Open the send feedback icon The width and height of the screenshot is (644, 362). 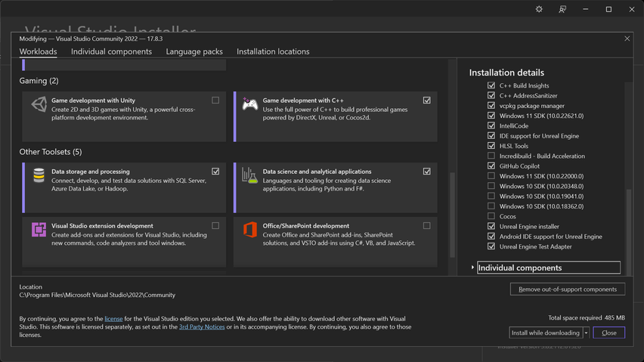pos(562,9)
